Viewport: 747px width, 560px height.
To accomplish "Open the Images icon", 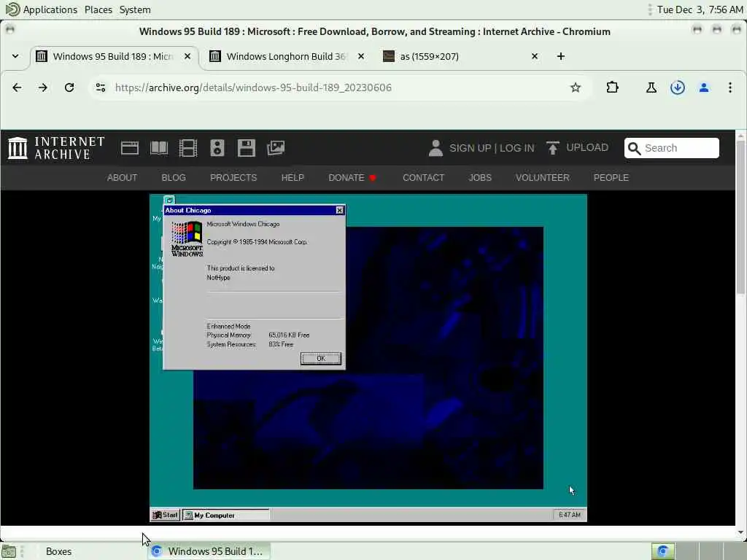I will point(276,148).
